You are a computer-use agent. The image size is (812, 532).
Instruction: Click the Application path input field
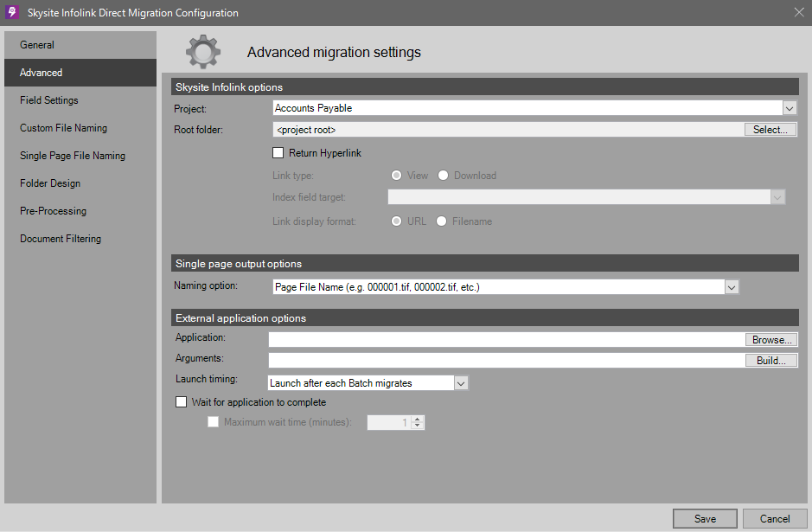coord(507,340)
